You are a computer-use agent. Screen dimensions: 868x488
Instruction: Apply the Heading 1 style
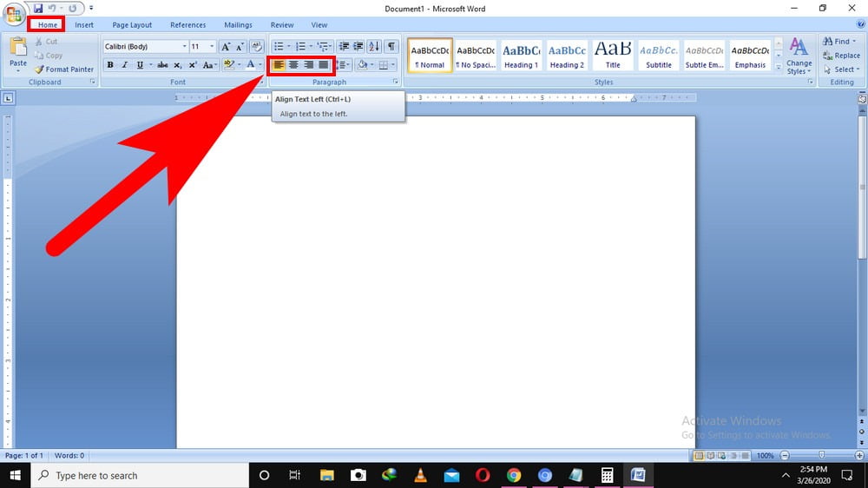[521, 56]
